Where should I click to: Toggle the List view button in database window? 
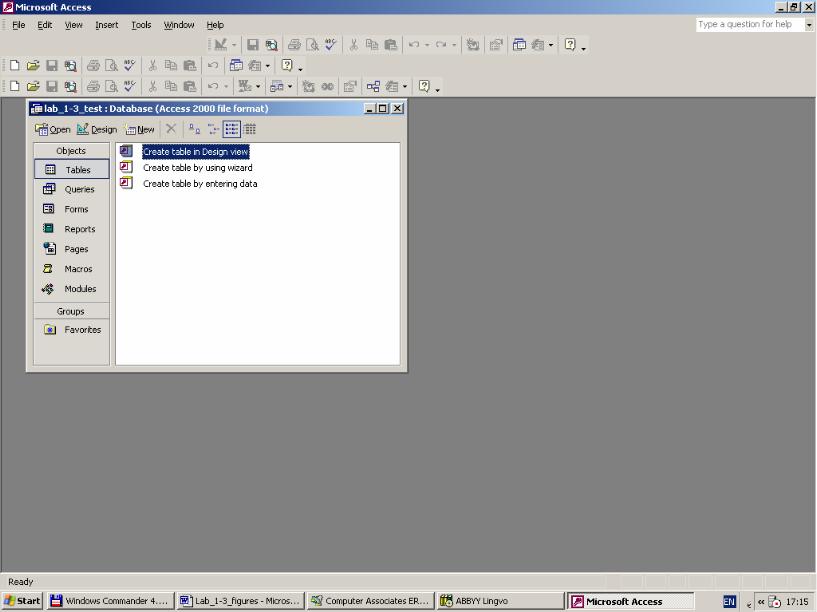232,129
